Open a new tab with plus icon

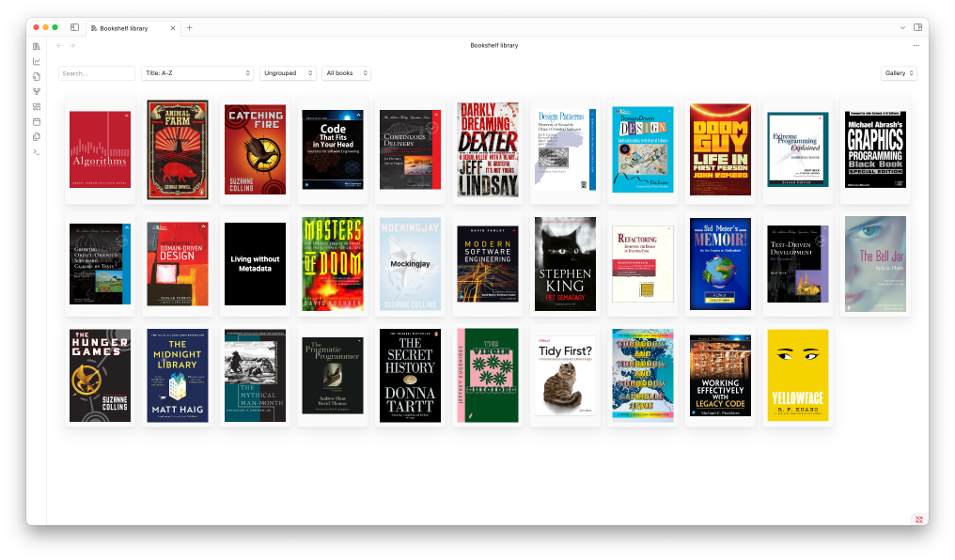(x=190, y=27)
